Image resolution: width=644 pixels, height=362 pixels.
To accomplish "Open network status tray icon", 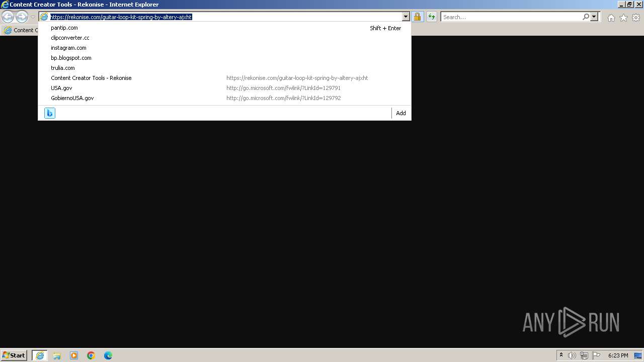I will [x=584, y=355].
